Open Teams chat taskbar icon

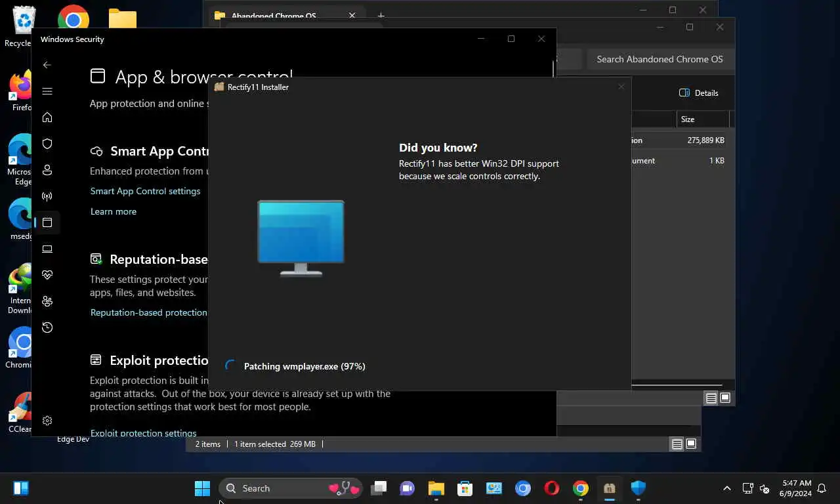point(408,488)
